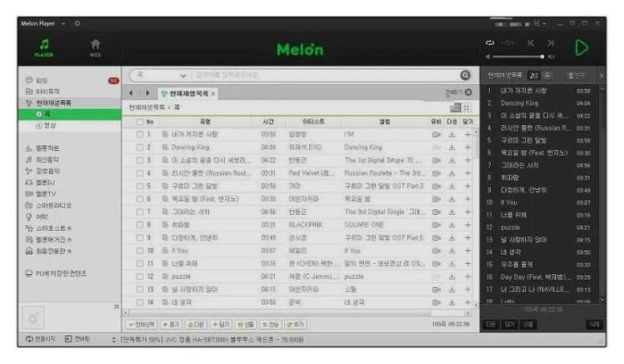
Task: Click the loud speaker icon beside the volume bar
Action: pyautogui.click(x=552, y=57)
